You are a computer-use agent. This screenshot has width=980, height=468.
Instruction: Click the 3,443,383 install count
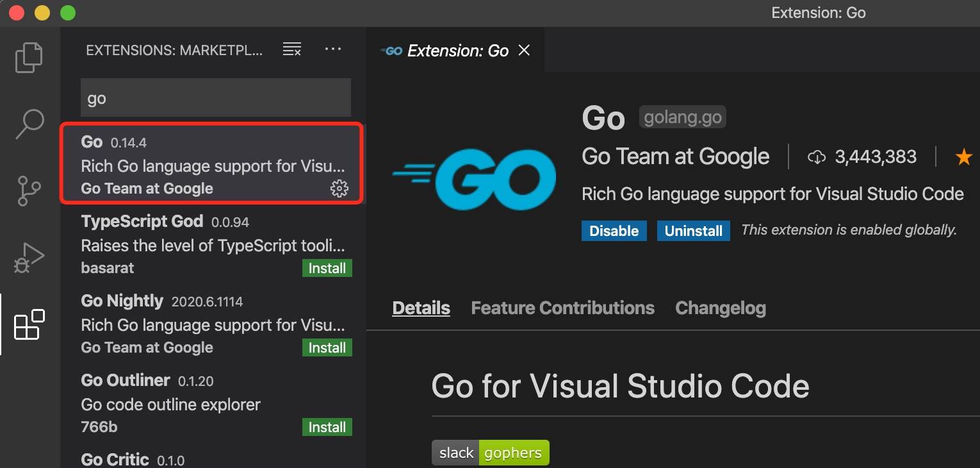click(x=875, y=156)
